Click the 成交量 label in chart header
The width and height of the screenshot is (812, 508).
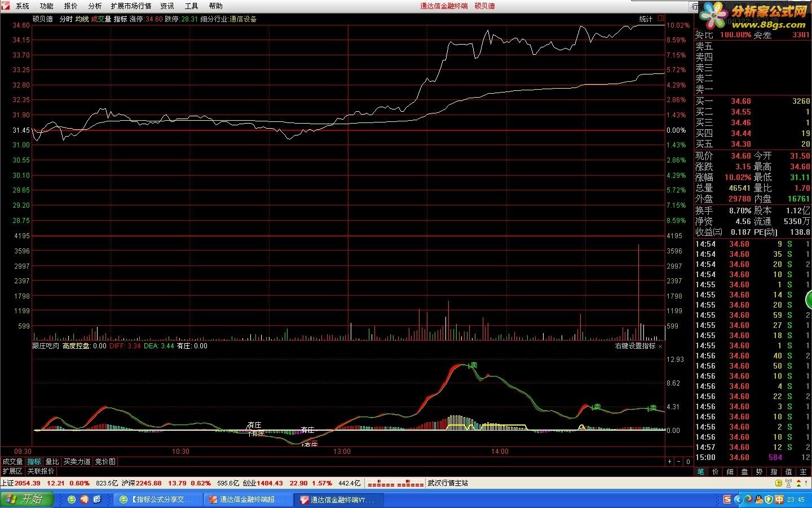tap(101, 19)
